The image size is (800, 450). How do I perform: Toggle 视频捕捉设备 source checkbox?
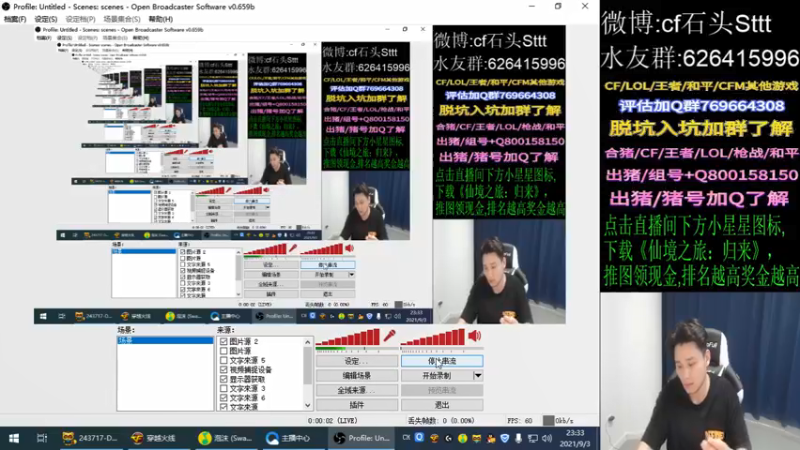[x=223, y=369]
